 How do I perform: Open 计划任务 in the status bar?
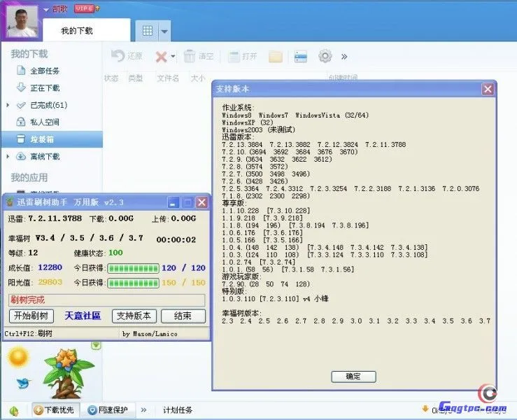point(178,410)
